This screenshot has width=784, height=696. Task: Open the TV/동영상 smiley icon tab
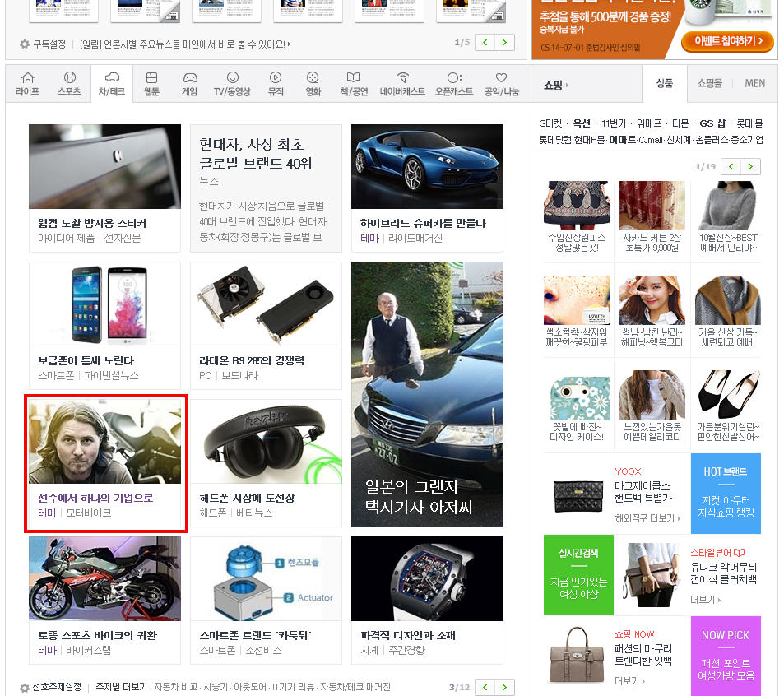point(232,84)
